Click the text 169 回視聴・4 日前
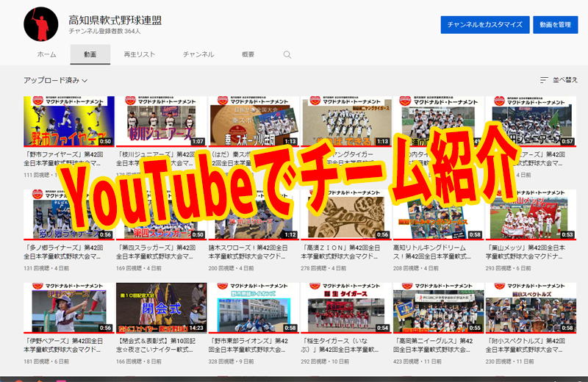 click(138, 268)
